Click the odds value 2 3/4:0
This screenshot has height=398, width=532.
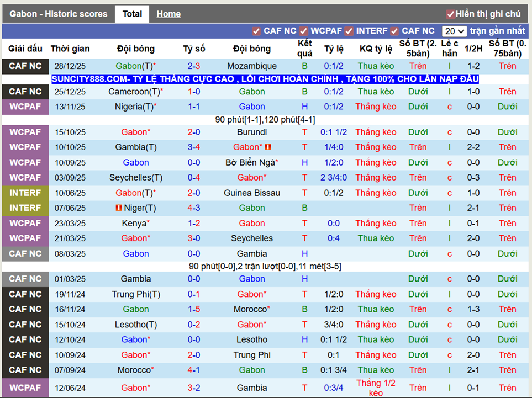click(334, 178)
